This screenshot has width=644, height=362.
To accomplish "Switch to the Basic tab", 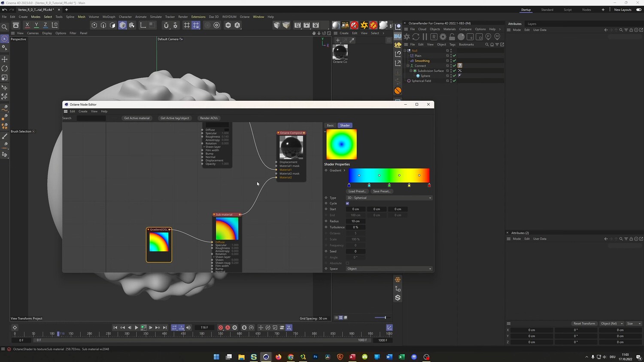I will pyautogui.click(x=330, y=125).
